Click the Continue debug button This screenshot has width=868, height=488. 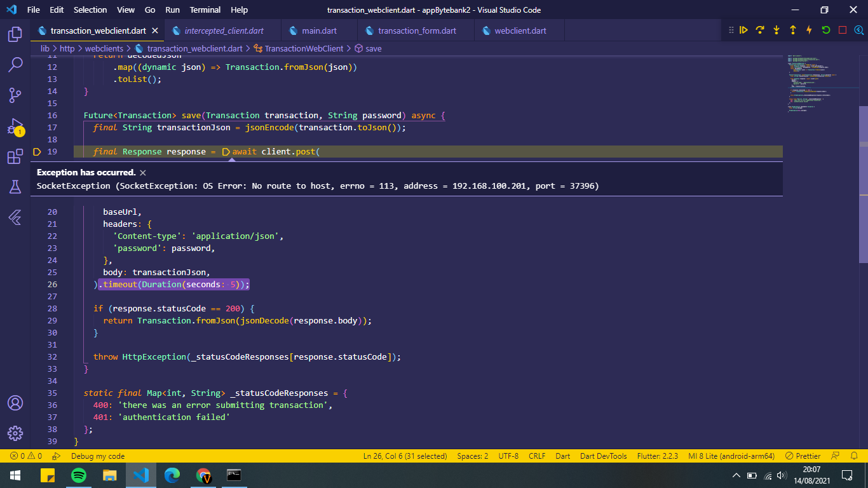(743, 30)
